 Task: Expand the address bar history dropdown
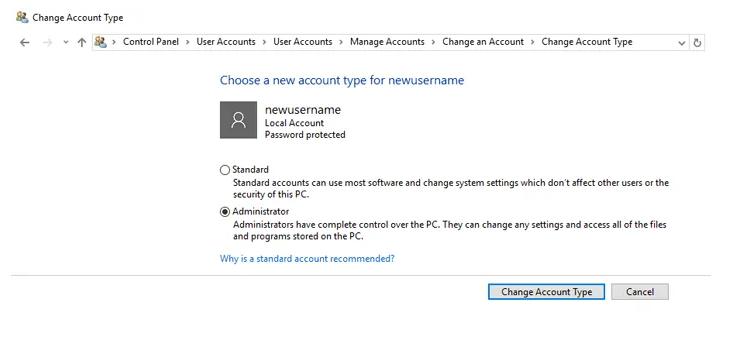click(x=682, y=43)
